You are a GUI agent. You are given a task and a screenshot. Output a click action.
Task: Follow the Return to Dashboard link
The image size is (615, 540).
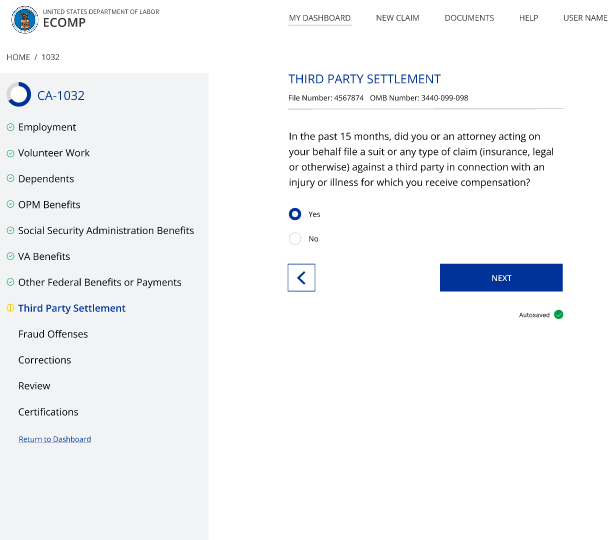tap(55, 439)
